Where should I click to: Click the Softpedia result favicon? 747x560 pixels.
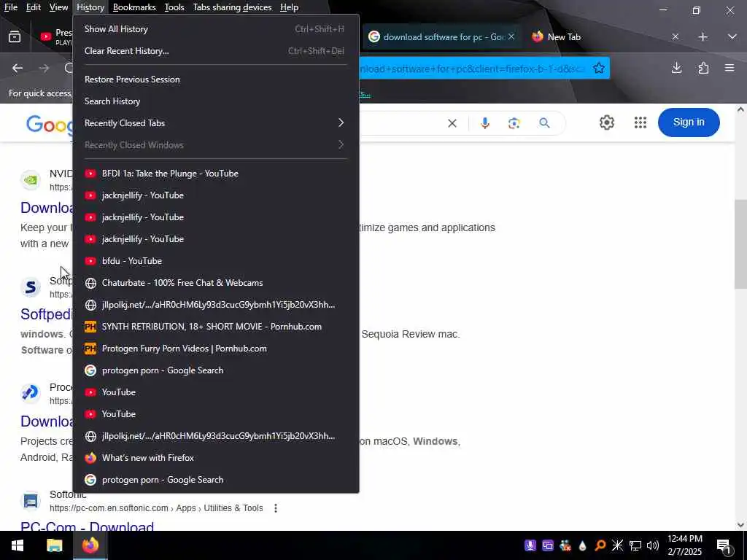pos(31,287)
